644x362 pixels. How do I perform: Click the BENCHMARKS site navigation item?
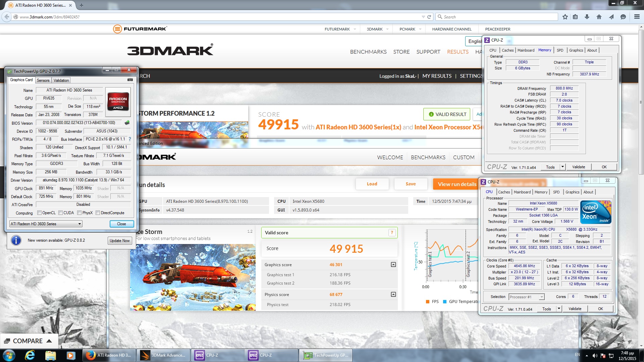(x=368, y=52)
